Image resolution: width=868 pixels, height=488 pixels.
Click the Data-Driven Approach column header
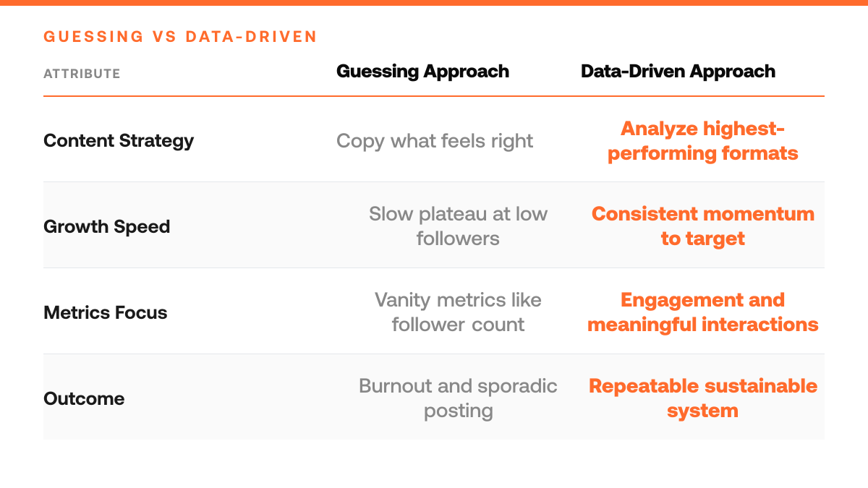[678, 72]
